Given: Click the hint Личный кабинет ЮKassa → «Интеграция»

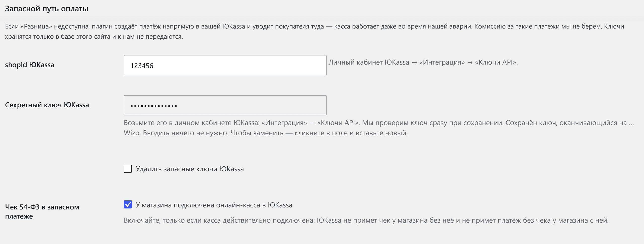Looking at the screenshot, I should tap(423, 62).
